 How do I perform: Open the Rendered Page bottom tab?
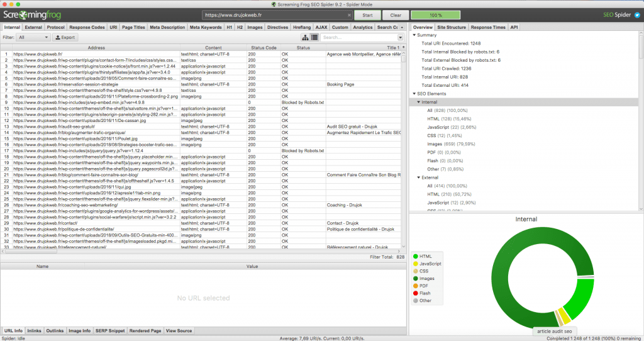[145, 331]
